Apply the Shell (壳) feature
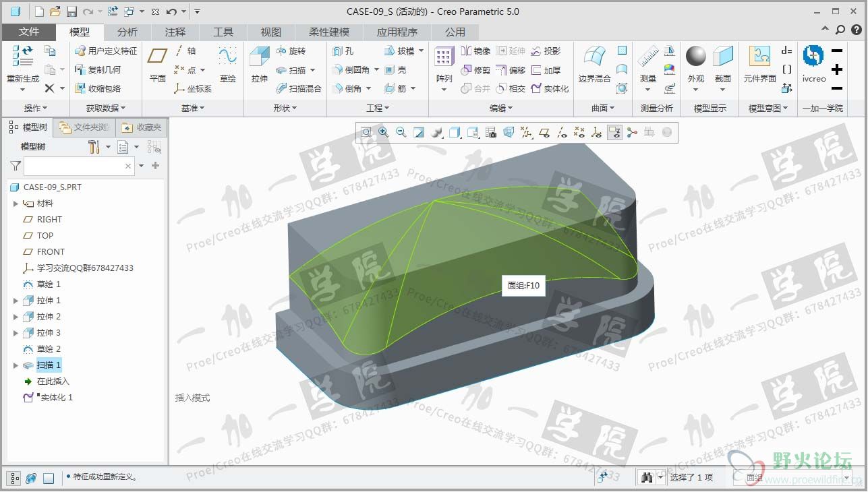Image resolution: width=868 pixels, height=492 pixels. pyautogui.click(x=395, y=69)
